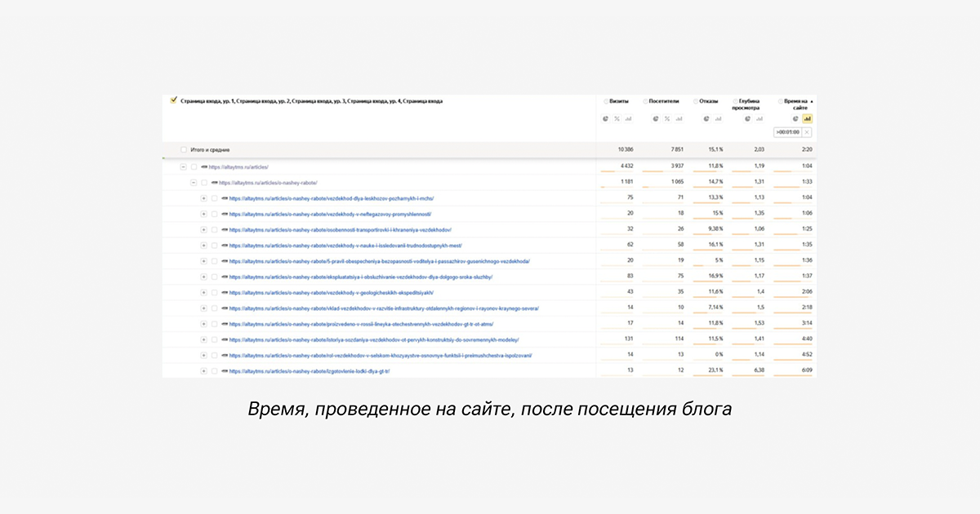Open external link icon for istoriya-sozdaniya-vezdekhodov row
Viewport: 980px width, 514px height.
(x=224, y=339)
